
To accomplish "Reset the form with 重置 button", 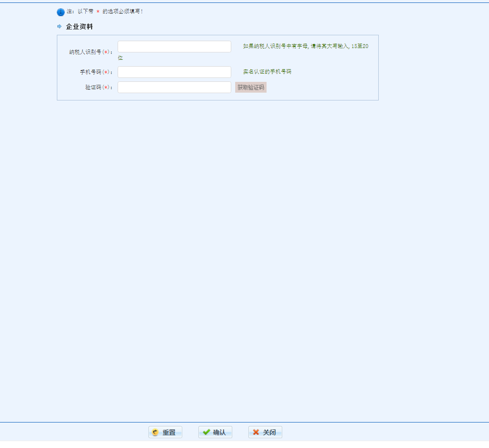I will click(165, 432).
